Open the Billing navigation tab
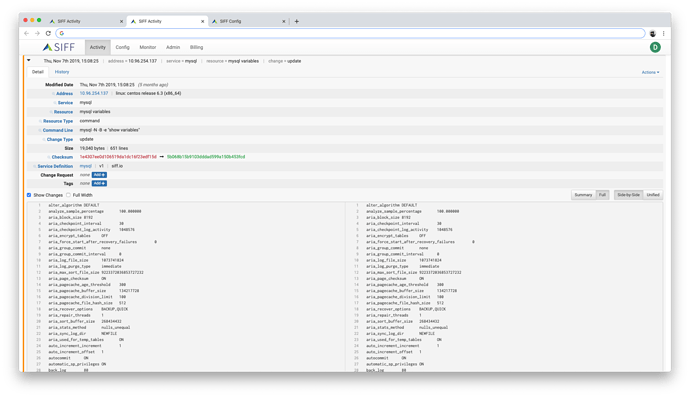The width and height of the screenshot is (690, 396). [196, 47]
